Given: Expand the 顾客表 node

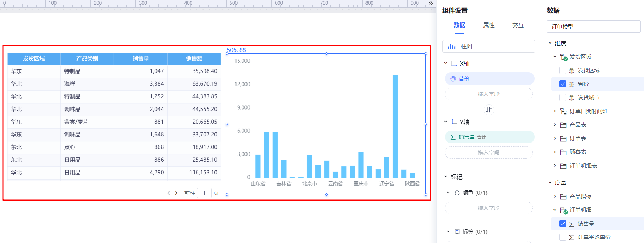Looking at the screenshot, I should coord(555,152).
